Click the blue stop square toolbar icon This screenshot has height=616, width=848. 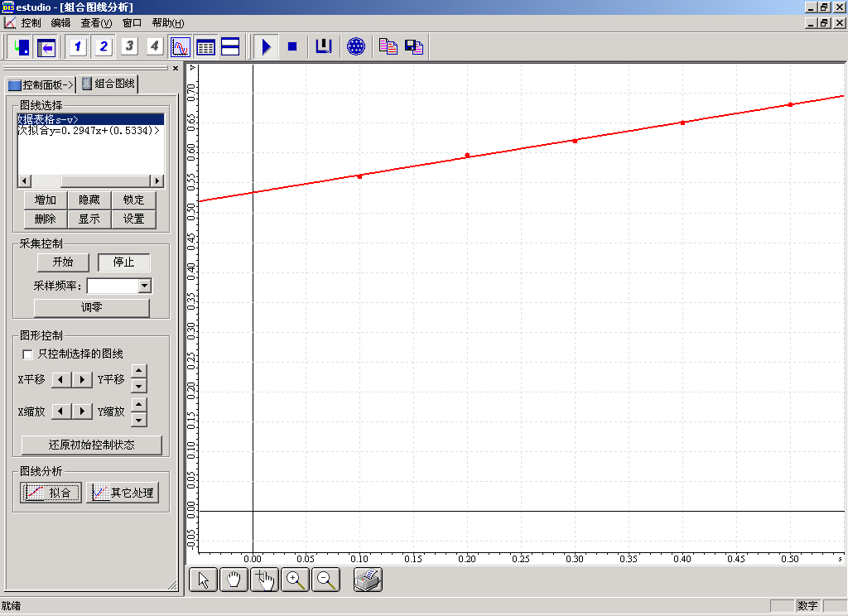291,47
